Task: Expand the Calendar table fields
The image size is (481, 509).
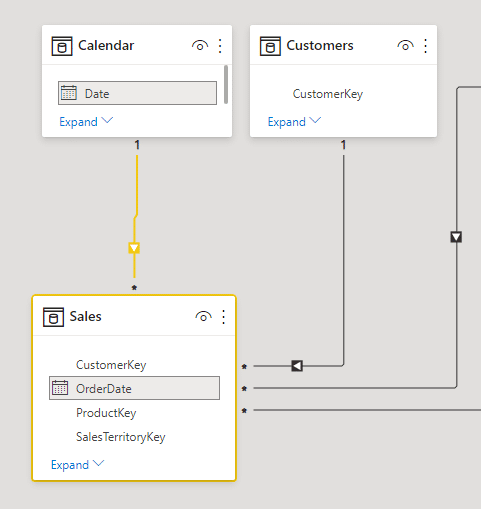Action: pyautogui.click(x=86, y=122)
